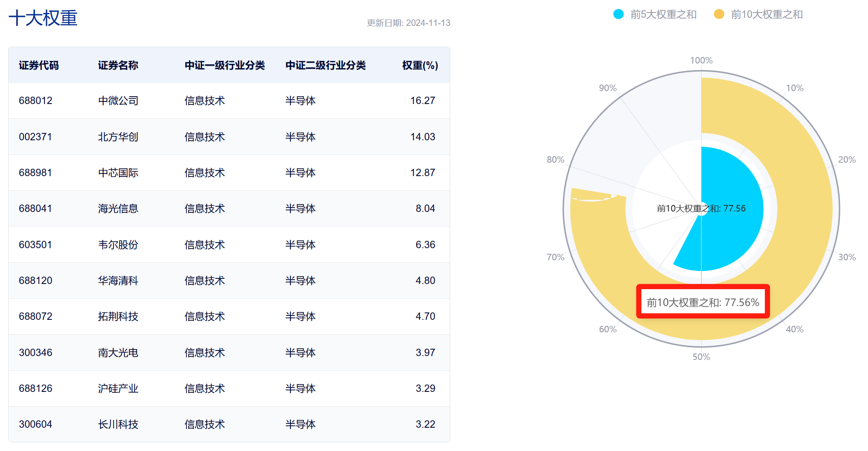Select security code 688126
This screenshot has width=868, height=451.
click(x=35, y=388)
